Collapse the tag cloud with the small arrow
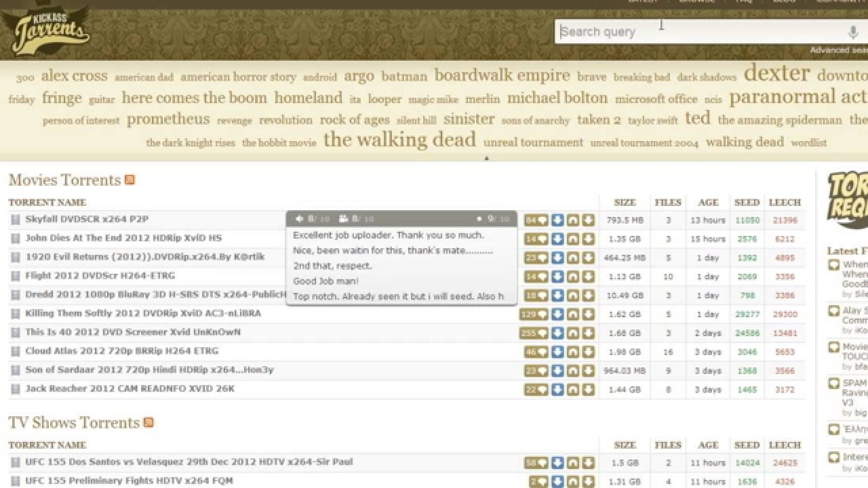This screenshot has width=868, height=488. tap(486, 159)
